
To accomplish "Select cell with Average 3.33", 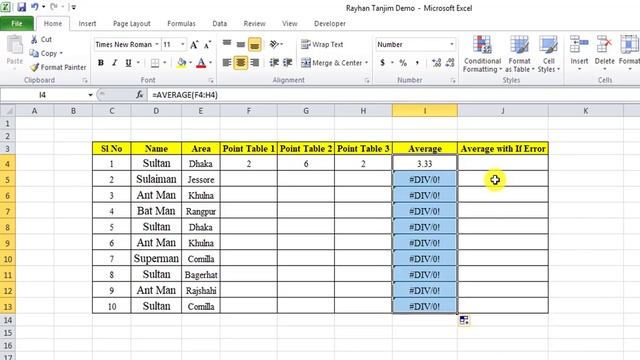I will pyautogui.click(x=424, y=163).
